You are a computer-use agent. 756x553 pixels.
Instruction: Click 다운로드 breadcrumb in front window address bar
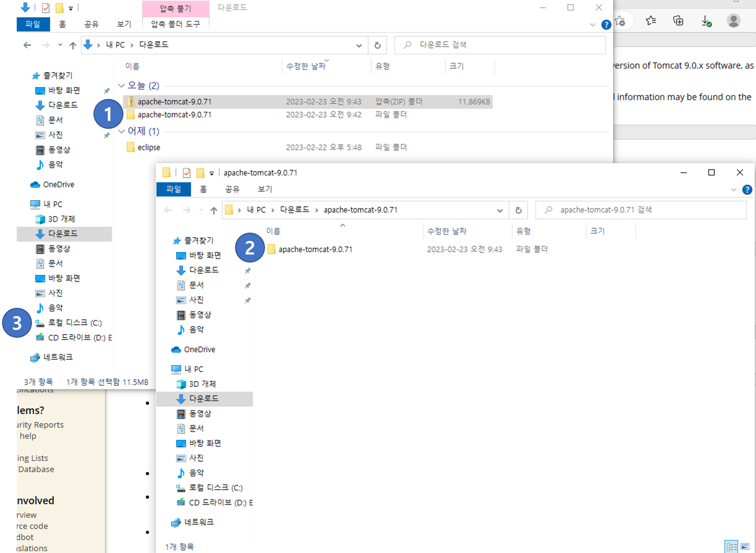294,210
